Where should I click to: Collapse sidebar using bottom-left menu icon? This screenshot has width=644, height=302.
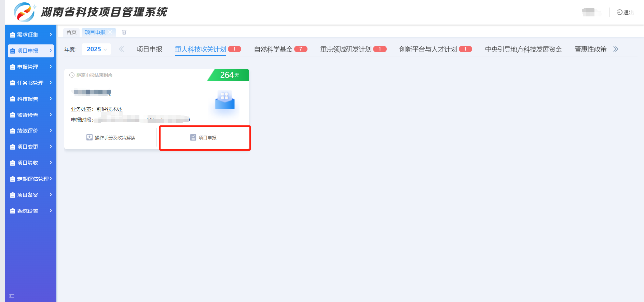12,296
